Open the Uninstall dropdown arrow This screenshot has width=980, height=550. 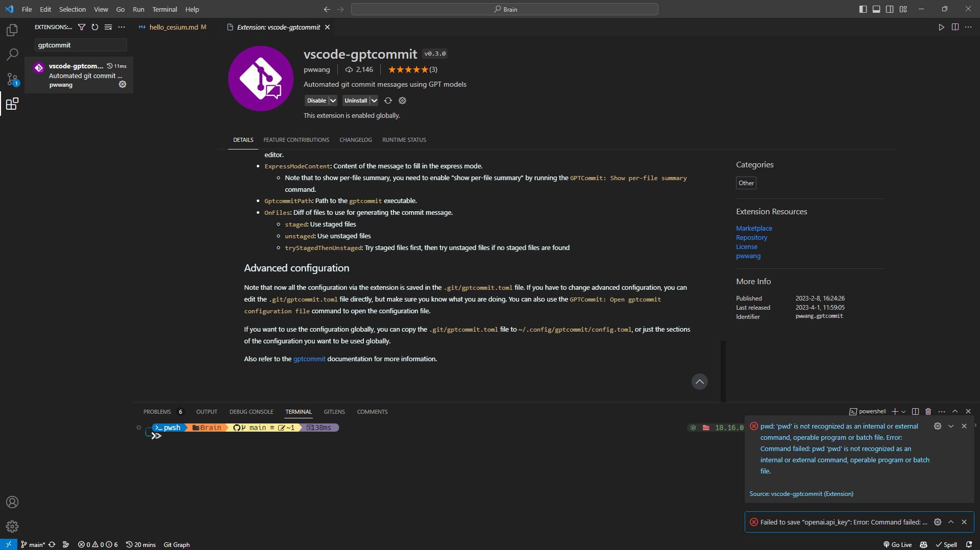374,101
